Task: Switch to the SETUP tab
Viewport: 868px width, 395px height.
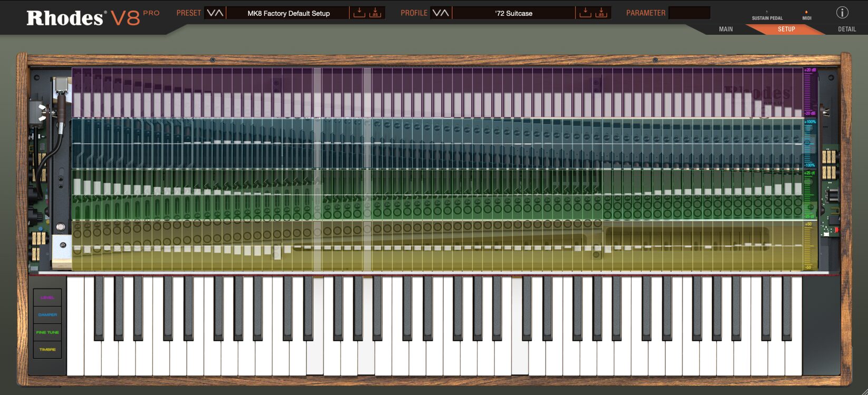Action: click(786, 29)
